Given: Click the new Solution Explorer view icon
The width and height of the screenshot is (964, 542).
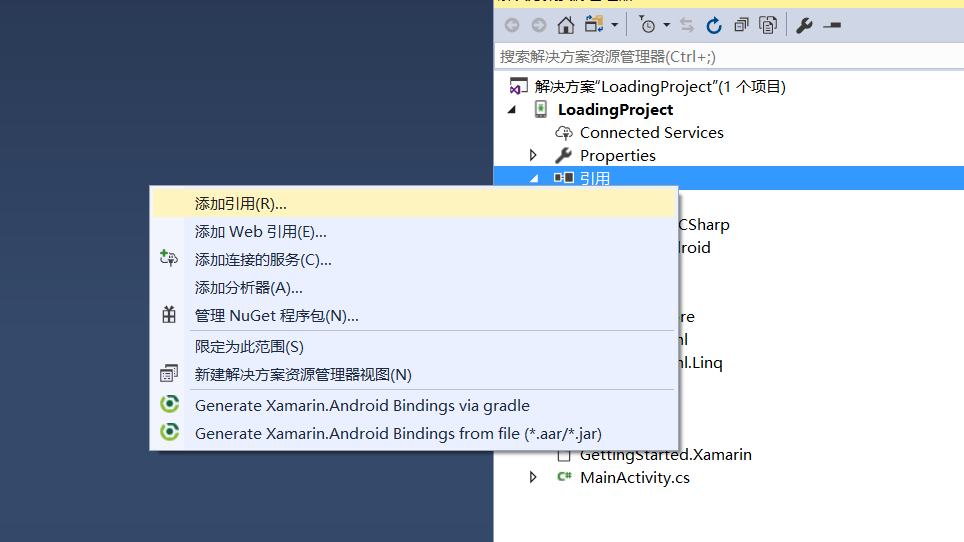Looking at the screenshot, I should click(x=169, y=374).
